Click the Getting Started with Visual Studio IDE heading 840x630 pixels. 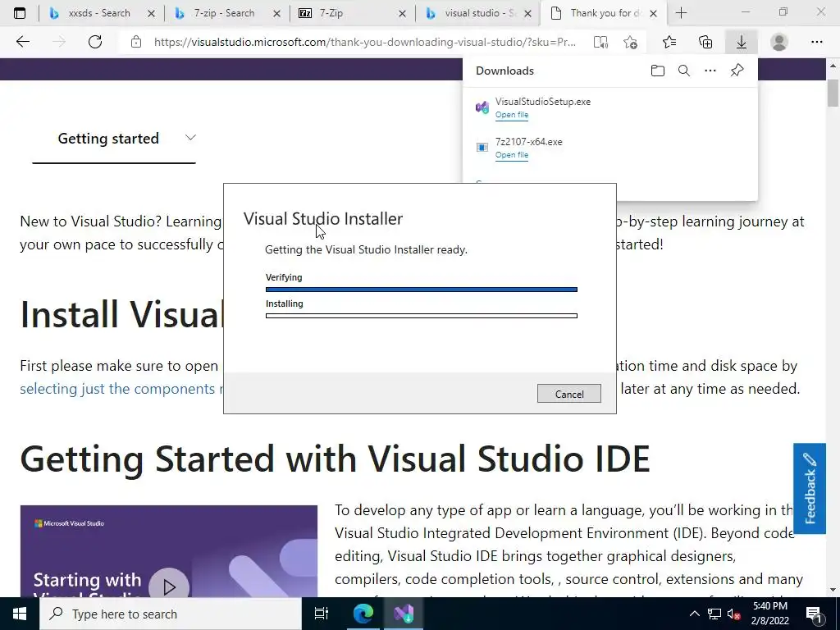335,459
